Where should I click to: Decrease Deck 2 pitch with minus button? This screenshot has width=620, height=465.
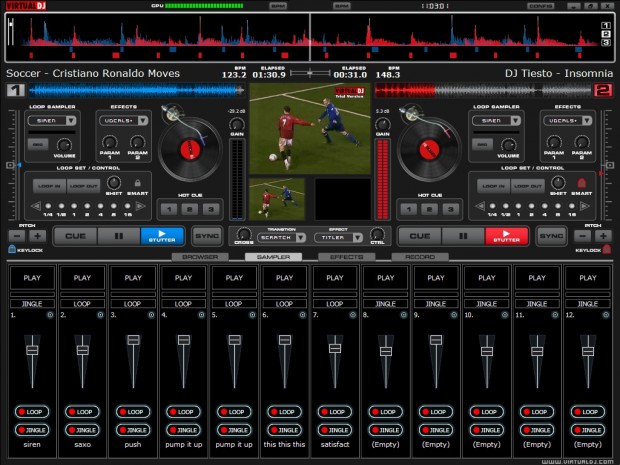pos(582,236)
